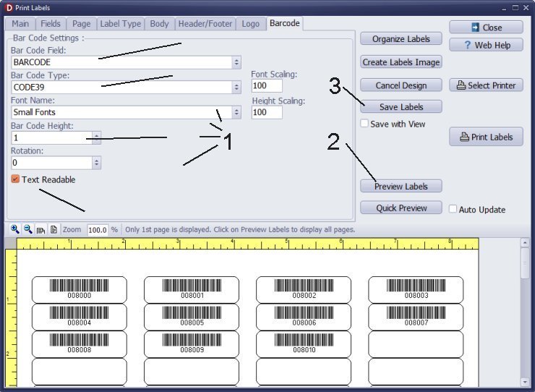Click the zoom out magnifier icon
This screenshot has height=392, width=535.
pos(27,229)
